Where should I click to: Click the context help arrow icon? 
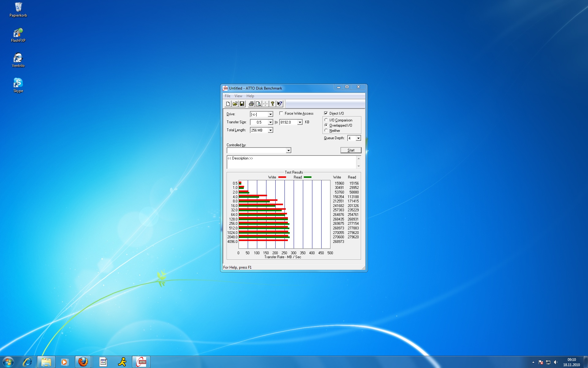click(x=280, y=104)
